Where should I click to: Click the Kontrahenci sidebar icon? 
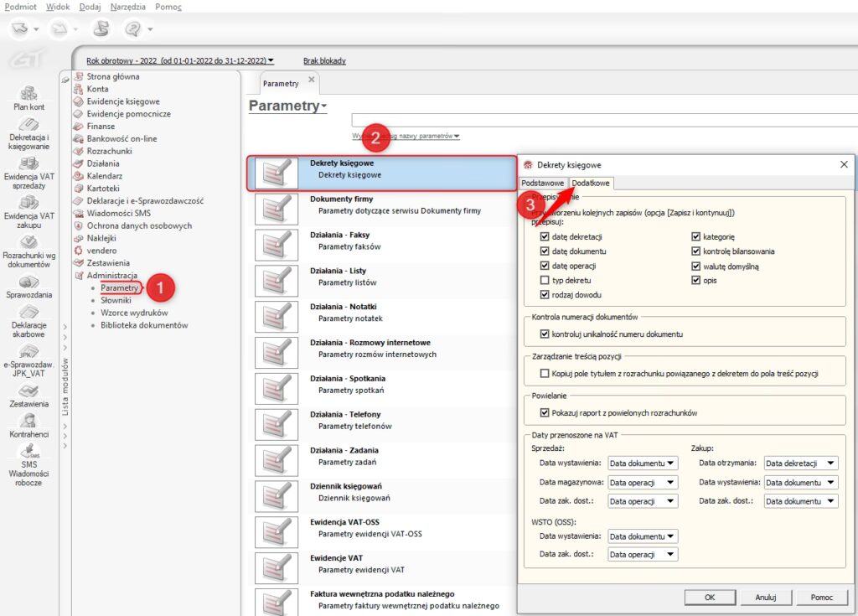pyautogui.click(x=28, y=422)
